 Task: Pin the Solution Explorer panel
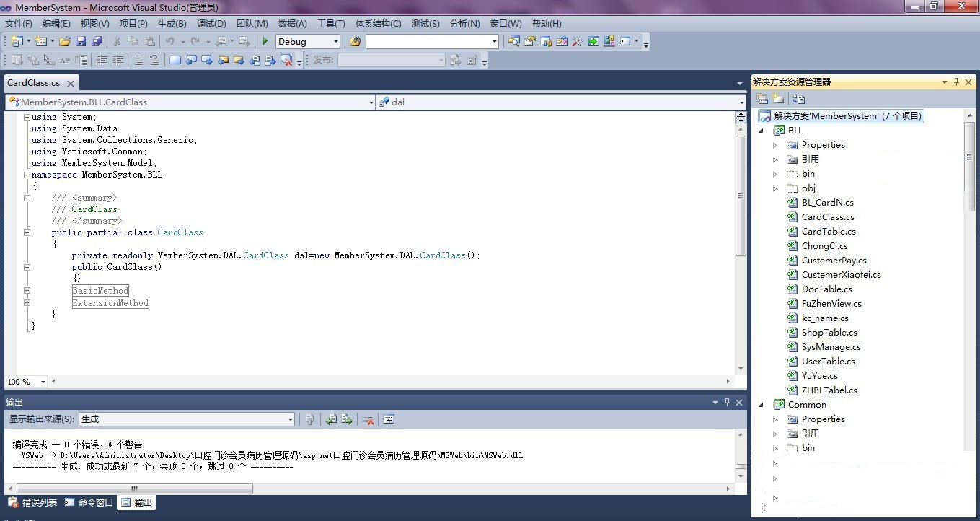pos(956,82)
